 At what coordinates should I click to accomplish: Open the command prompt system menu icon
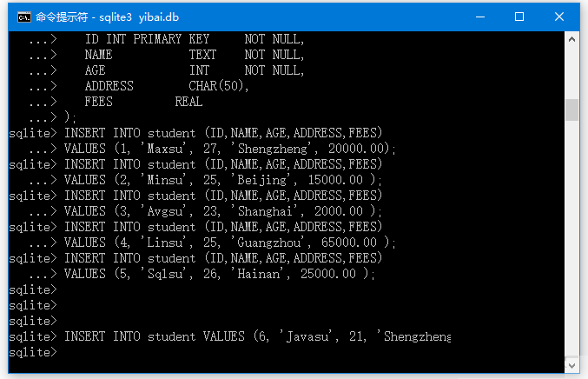click(24, 17)
